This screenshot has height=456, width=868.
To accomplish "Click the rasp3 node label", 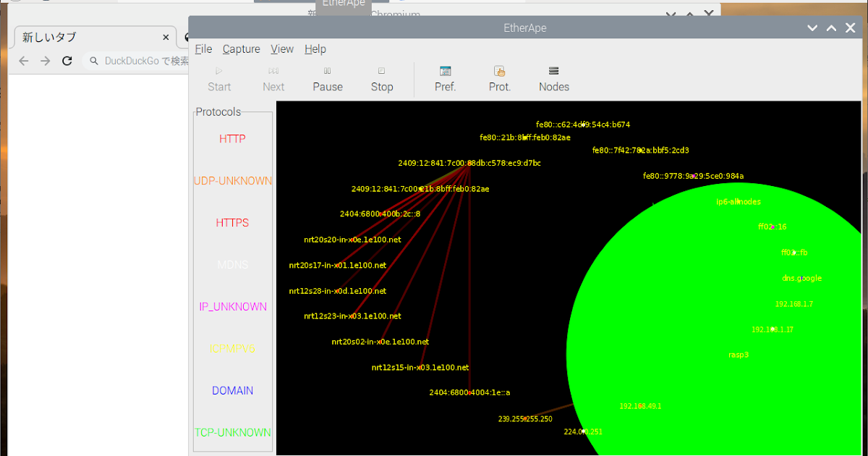I will tap(739, 355).
